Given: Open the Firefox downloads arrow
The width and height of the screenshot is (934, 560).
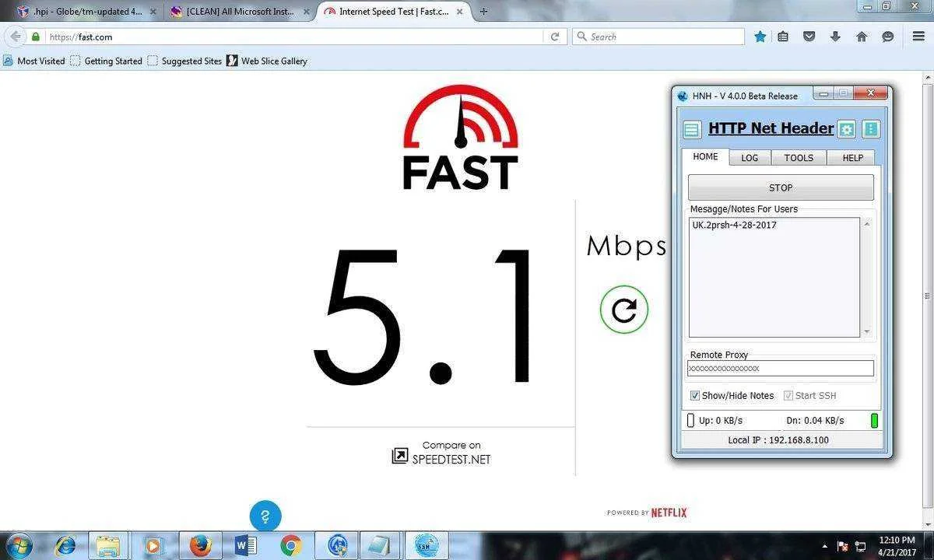Looking at the screenshot, I should click(835, 37).
